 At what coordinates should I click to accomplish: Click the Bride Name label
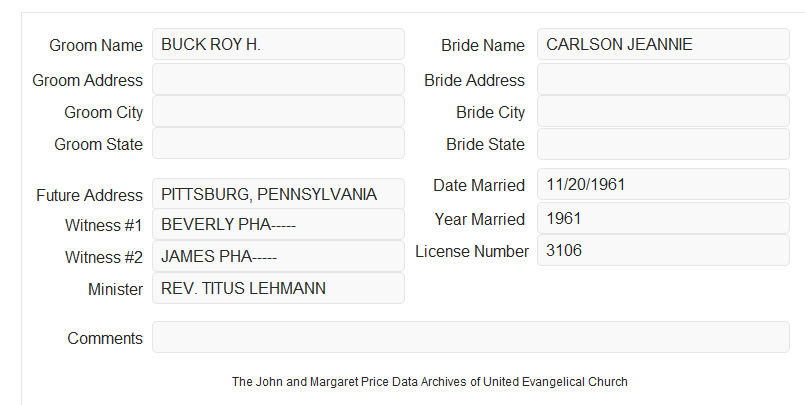pos(483,45)
